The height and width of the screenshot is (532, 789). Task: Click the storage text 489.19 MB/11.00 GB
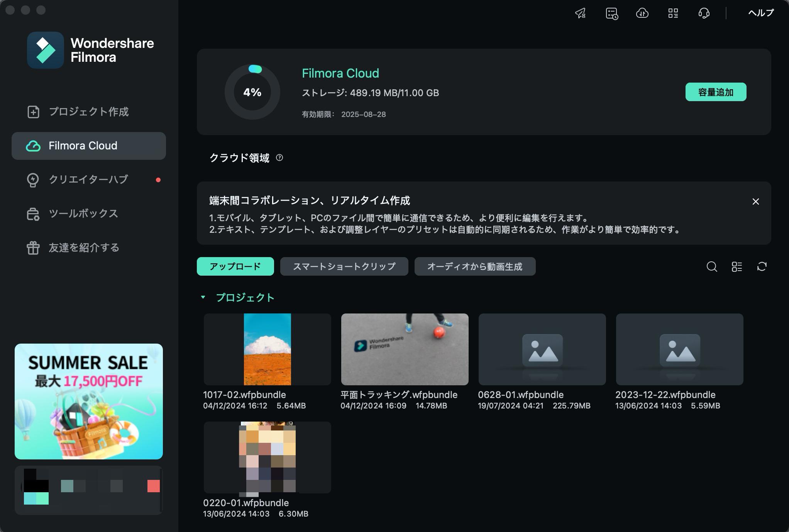(394, 93)
